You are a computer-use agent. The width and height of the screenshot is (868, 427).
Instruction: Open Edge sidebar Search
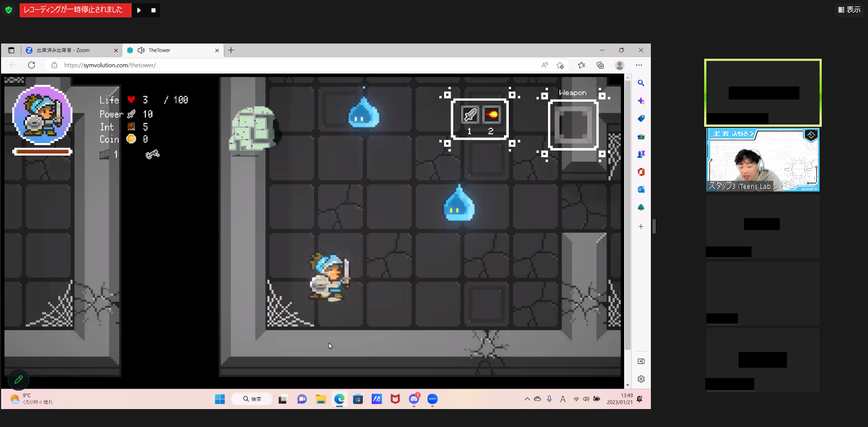point(641,83)
